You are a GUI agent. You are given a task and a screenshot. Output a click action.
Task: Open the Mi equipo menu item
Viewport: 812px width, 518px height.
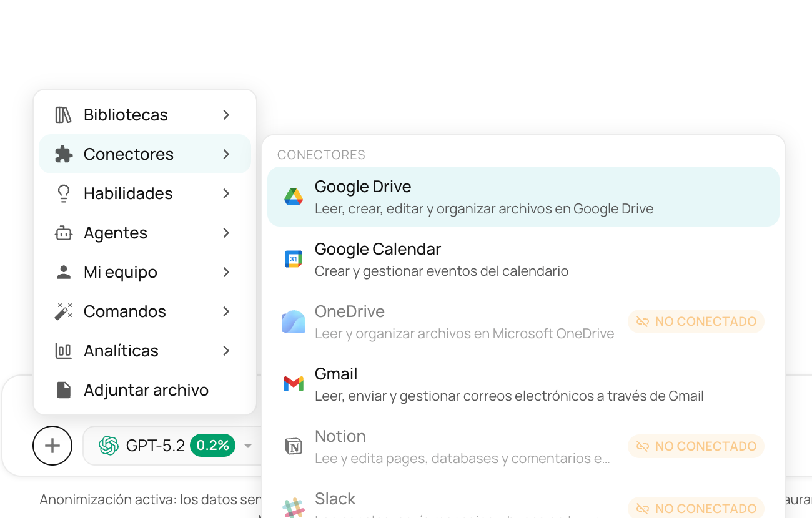(145, 272)
